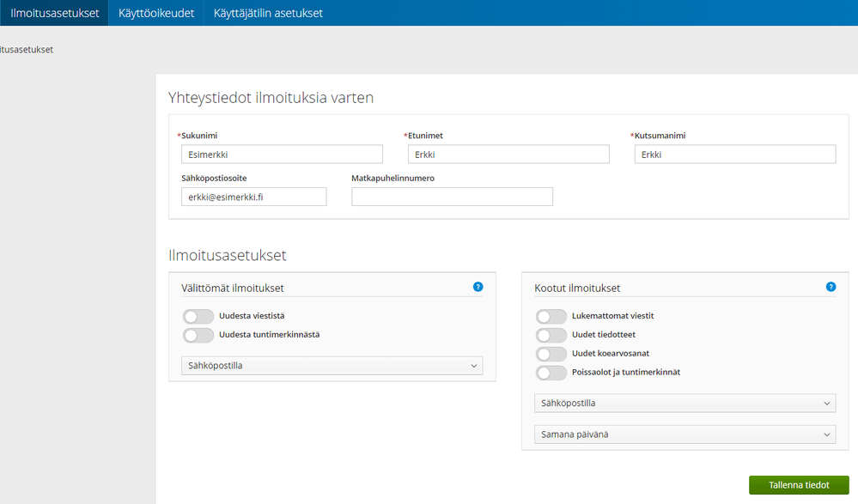Switch to Käyttöoikeudet tab
This screenshot has height=504, width=858.
[156, 13]
